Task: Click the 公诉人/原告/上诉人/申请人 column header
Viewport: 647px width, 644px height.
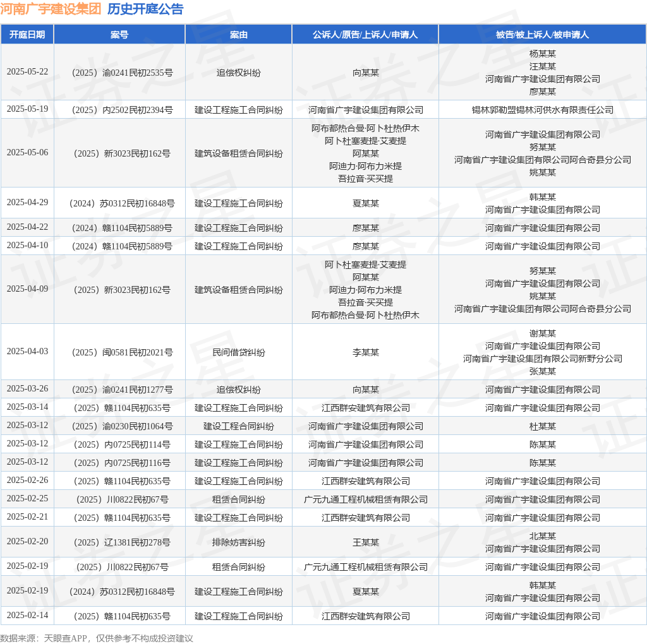Action: coord(365,35)
